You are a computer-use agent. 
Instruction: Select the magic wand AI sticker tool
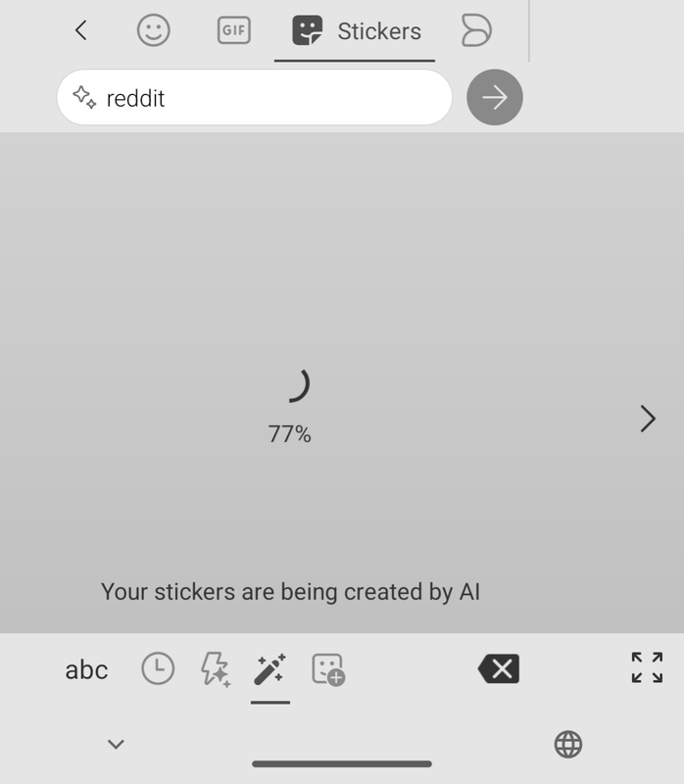[270, 669]
